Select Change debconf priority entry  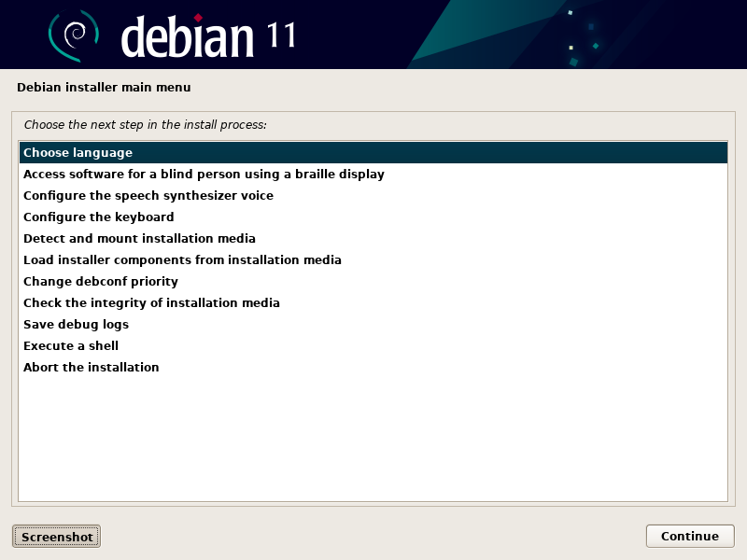[373, 281]
